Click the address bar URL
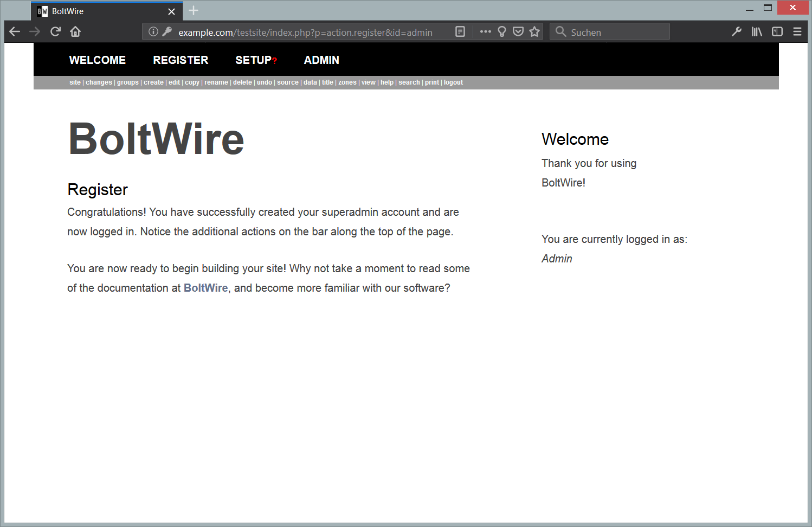The width and height of the screenshot is (812, 527). click(305, 32)
